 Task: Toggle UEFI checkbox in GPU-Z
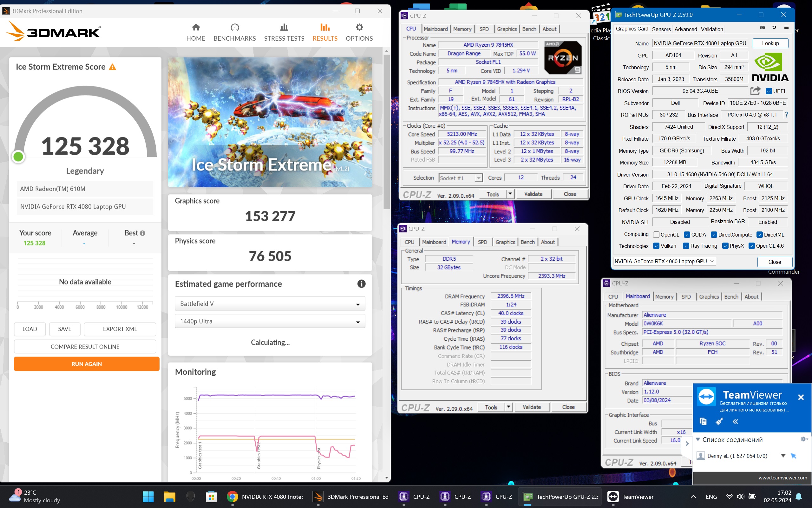pyautogui.click(x=769, y=91)
